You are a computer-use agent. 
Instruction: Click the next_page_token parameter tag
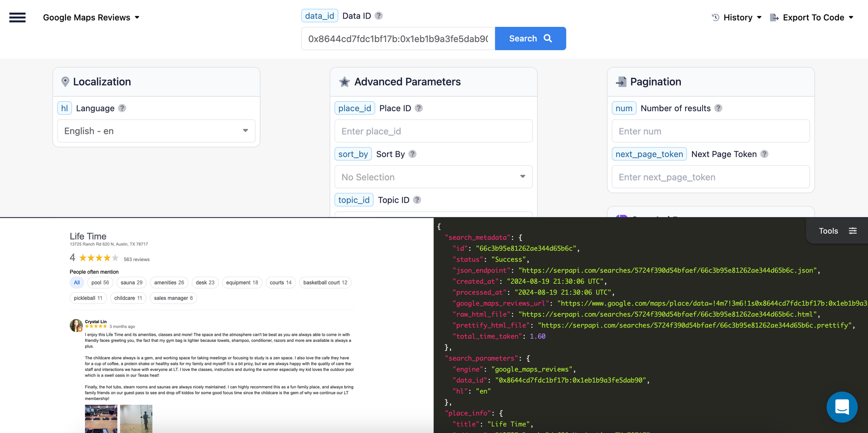649,154
